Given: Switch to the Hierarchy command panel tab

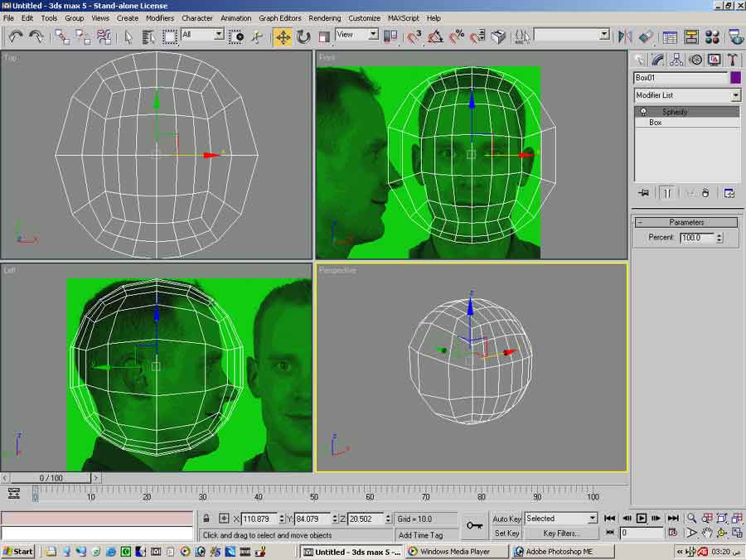Looking at the screenshot, I should tap(676, 60).
